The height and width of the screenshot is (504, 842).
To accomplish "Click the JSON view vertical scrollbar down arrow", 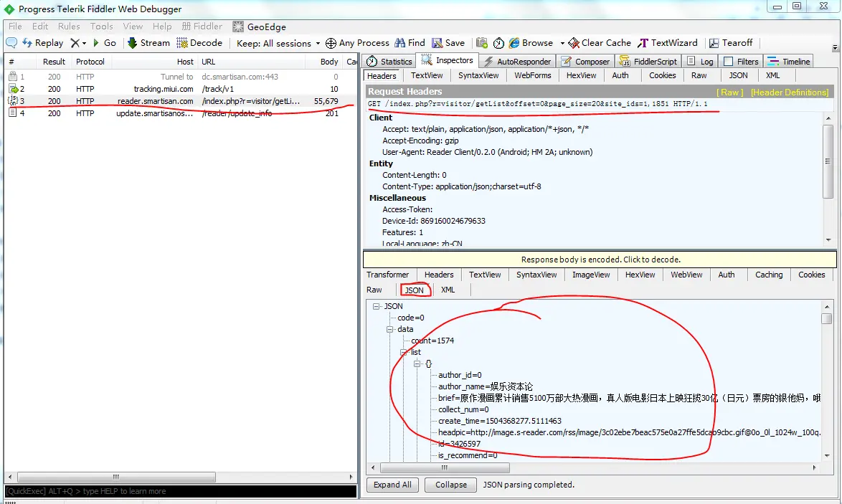I will coord(827,456).
